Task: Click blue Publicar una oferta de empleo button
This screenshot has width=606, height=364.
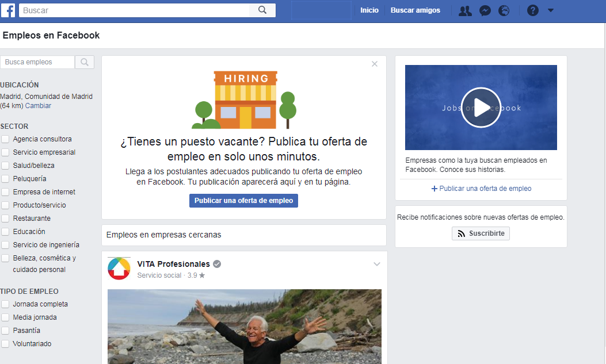Action: tap(243, 201)
